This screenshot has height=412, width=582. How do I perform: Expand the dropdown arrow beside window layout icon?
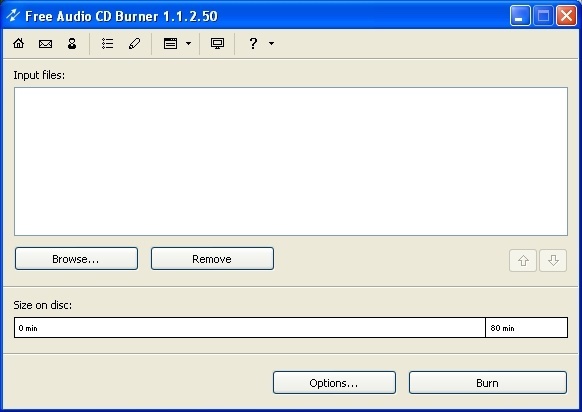[189, 43]
